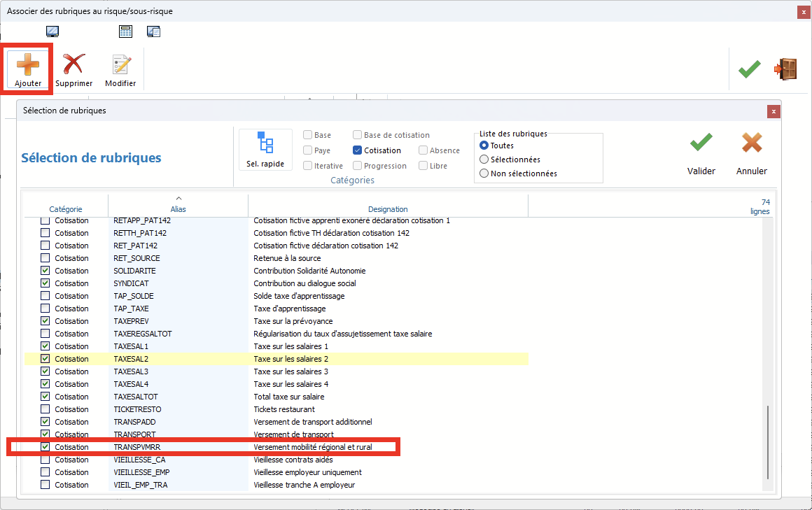Screen dimensions: 812x510
Task: Click the Modifier notepad icon
Action: 120,65
